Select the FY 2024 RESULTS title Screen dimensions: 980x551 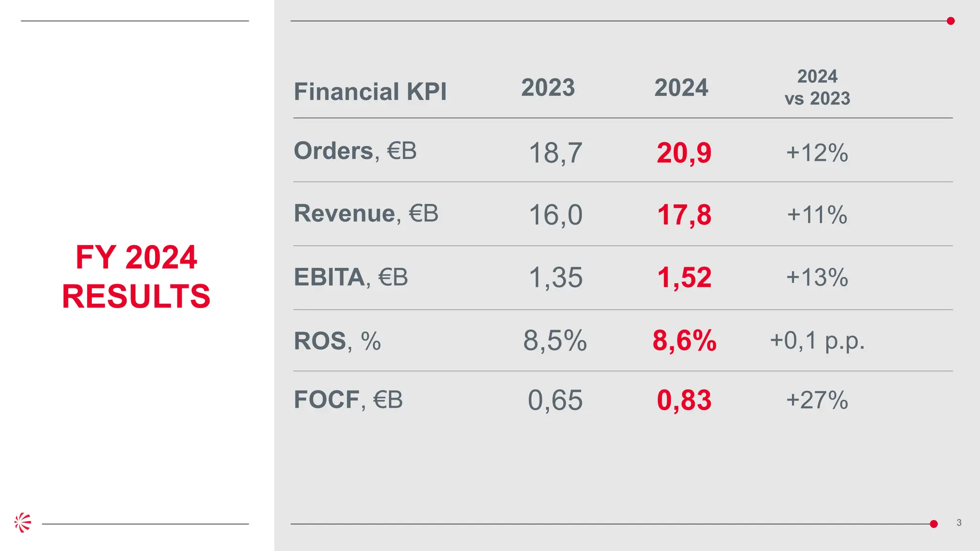(136, 276)
